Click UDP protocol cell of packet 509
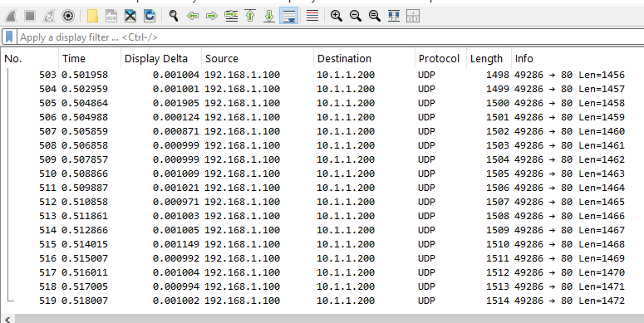The height and width of the screenshot is (323, 644). pos(426,159)
